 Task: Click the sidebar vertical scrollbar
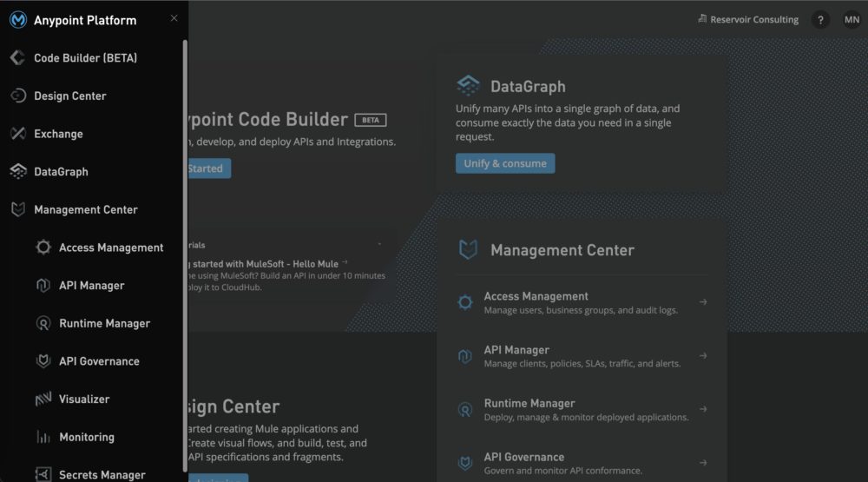pyautogui.click(x=184, y=255)
